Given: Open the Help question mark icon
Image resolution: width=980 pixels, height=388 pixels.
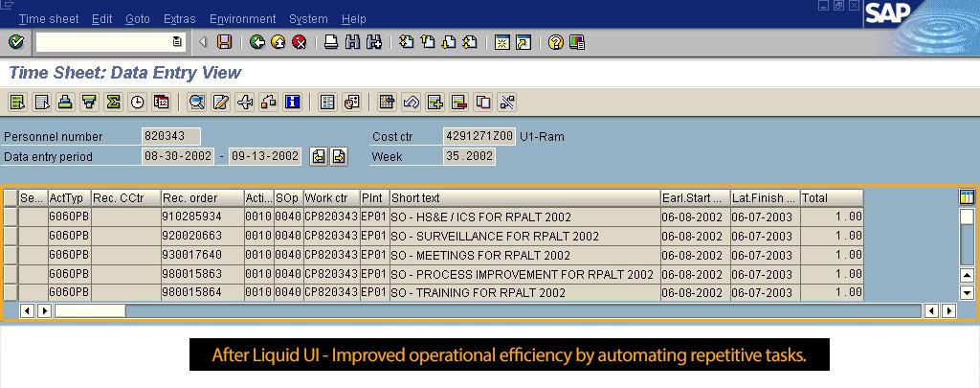Looking at the screenshot, I should 555,42.
